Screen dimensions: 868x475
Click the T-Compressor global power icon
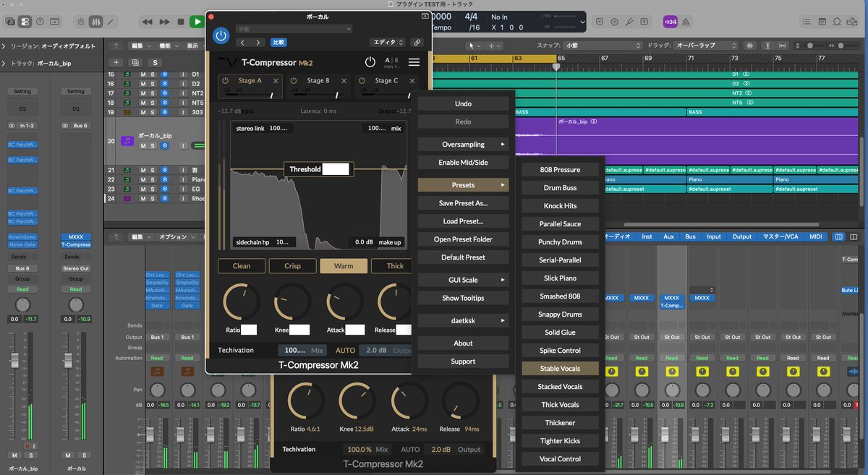pos(370,62)
